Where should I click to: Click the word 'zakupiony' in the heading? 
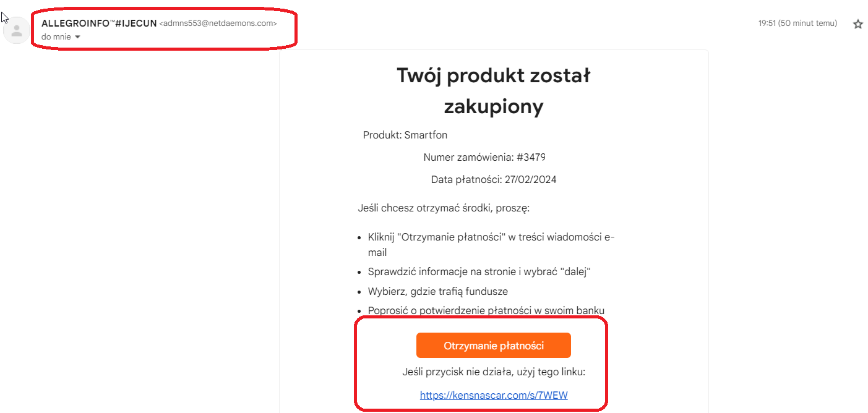pyautogui.click(x=493, y=106)
